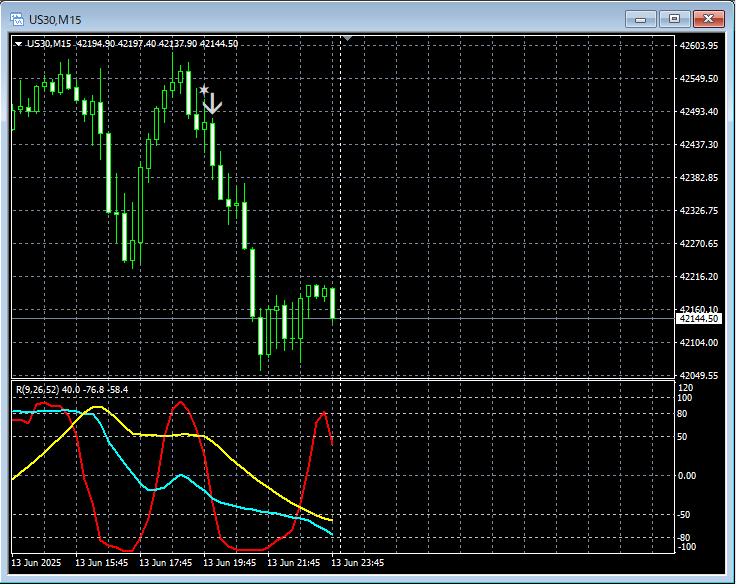Click the indicator scale value 0.00
Screen dimensions: 737x584
click(x=687, y=475)
